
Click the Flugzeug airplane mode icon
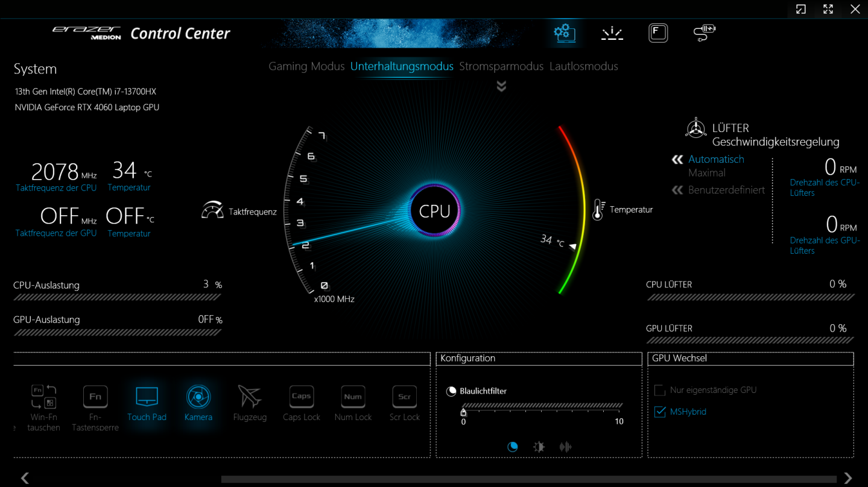pos(250,397)
